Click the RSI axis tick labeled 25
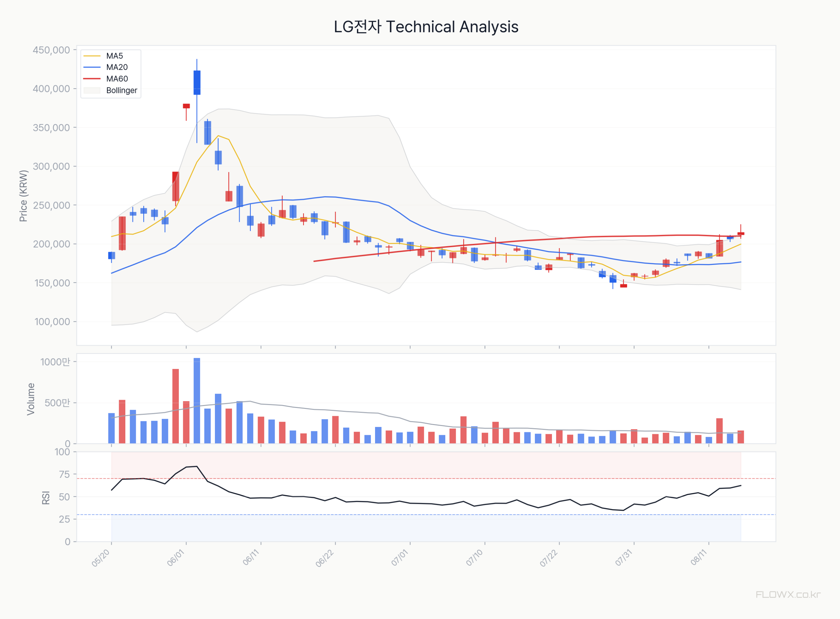Image resolution: width=840 pixels, height=619 pixels. tap(64, 519)
